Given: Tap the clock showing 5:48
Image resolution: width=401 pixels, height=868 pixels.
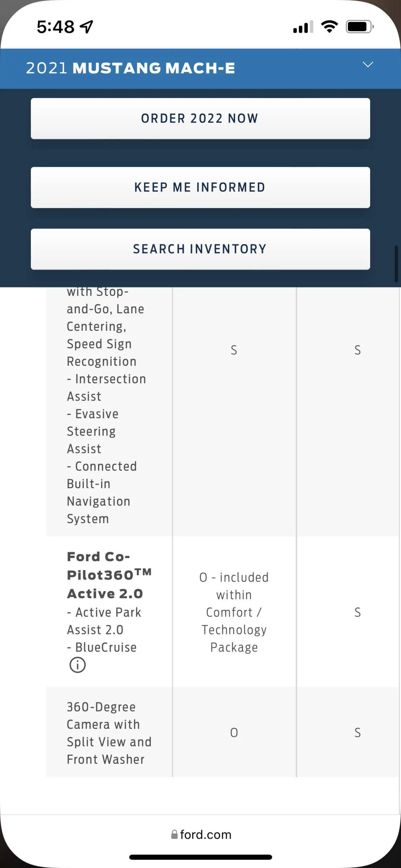Looking at the screenshot, I should [x=56, y=27].
